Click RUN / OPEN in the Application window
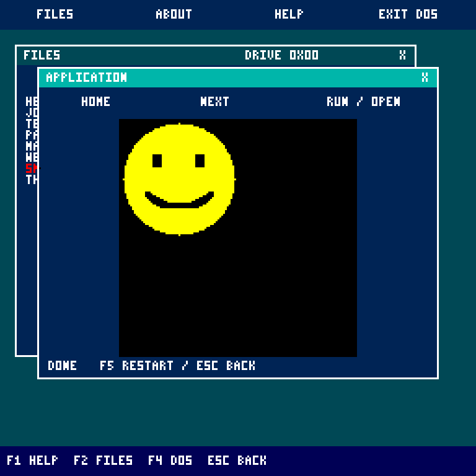 click(363, 102)
